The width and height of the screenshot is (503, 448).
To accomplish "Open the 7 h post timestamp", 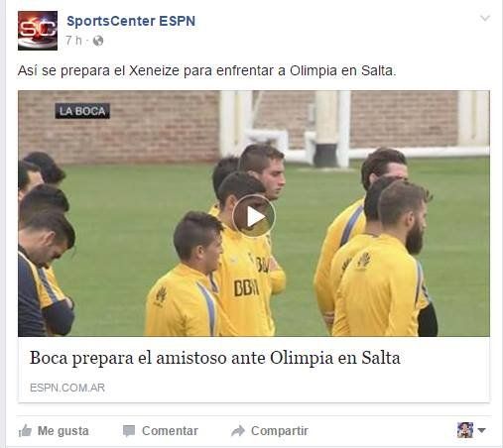I will click(73, 41).
